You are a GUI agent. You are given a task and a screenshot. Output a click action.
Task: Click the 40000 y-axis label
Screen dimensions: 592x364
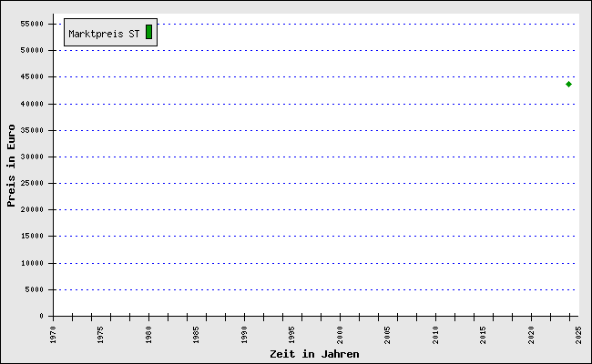pos(32,104)
